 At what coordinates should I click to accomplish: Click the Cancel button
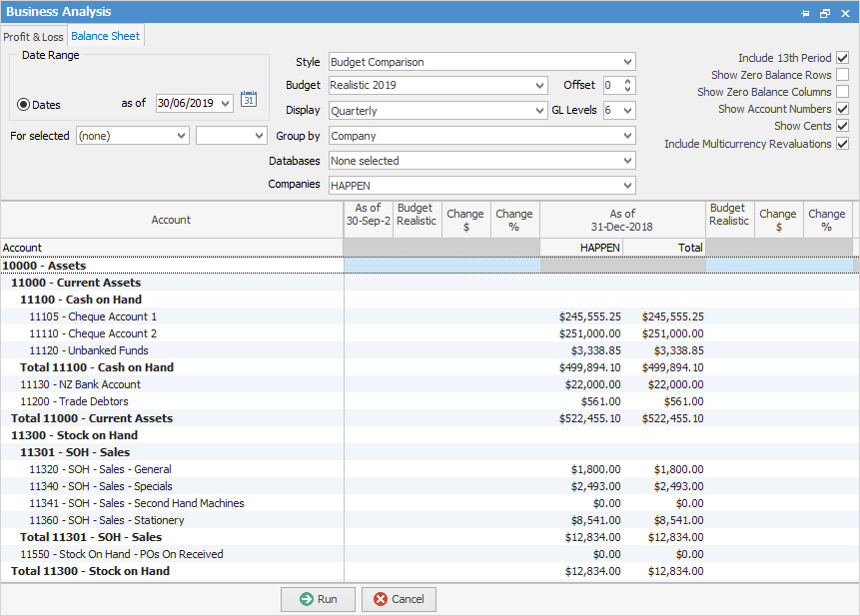pos(399,599)
